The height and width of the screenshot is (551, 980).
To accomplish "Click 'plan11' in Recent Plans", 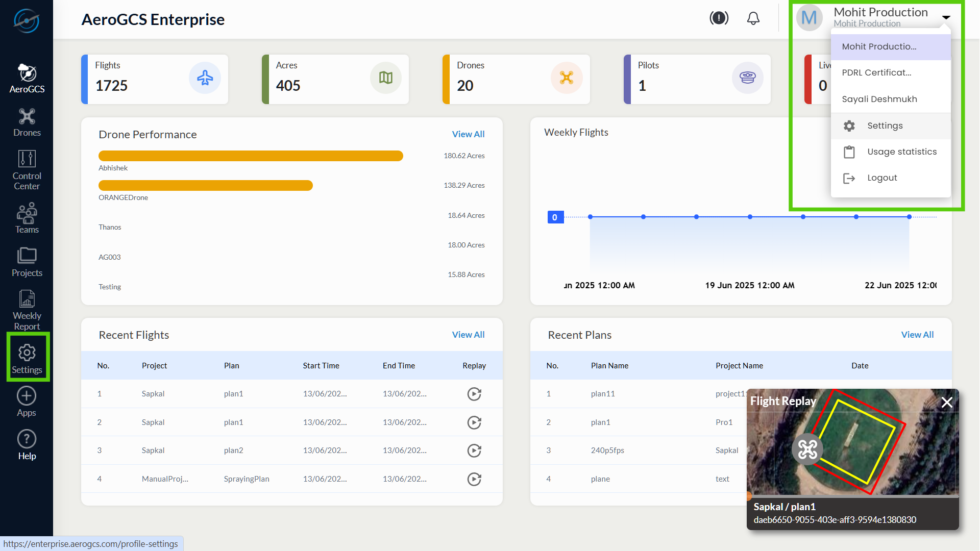I will (603, 394).
